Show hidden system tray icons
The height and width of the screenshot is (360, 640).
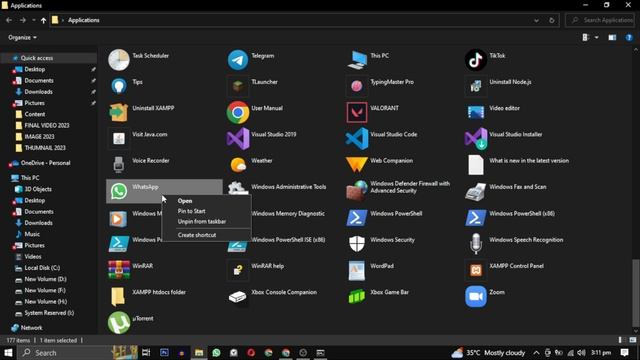pos(536,353)
